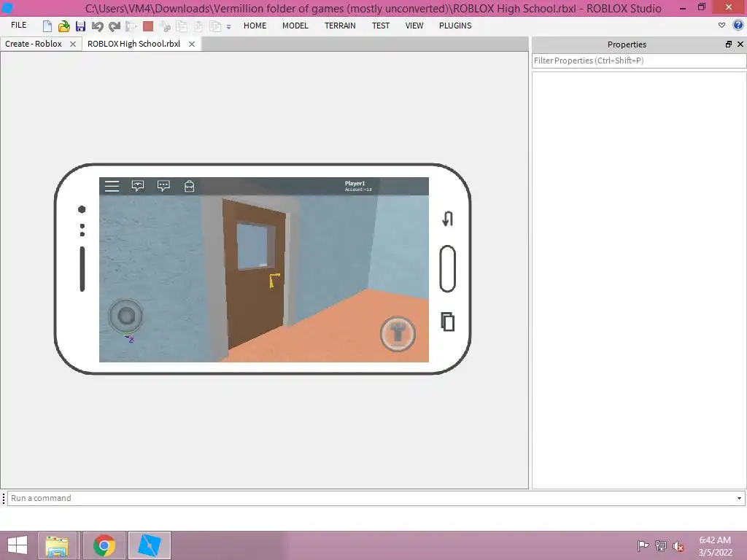The height and width of the screenshot is (560, 747).
Task: Expand the command bar history dropdown
Action: 740,498
